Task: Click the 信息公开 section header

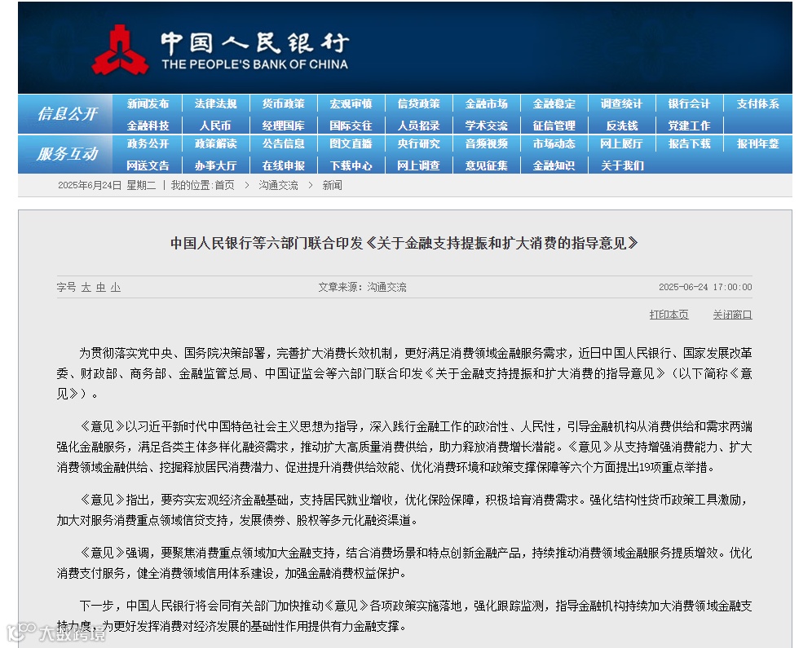Action: pyautogui.click(x=68, y=113)
